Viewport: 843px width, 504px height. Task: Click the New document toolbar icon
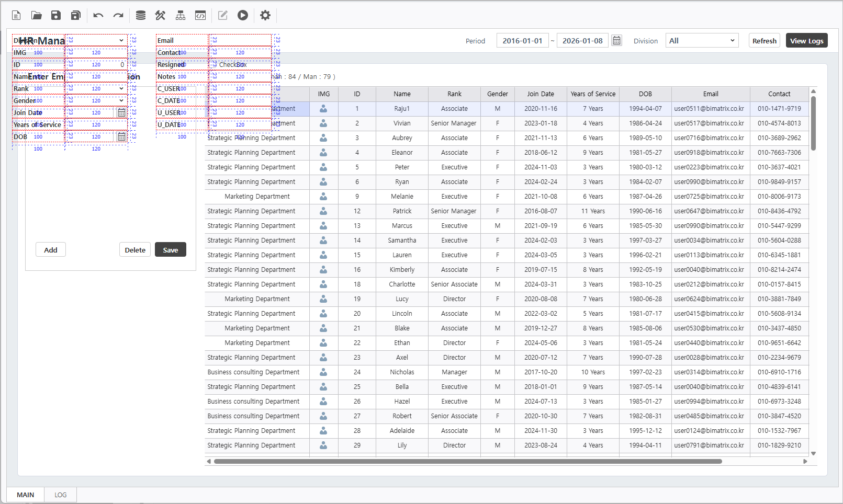pos(16,16)
